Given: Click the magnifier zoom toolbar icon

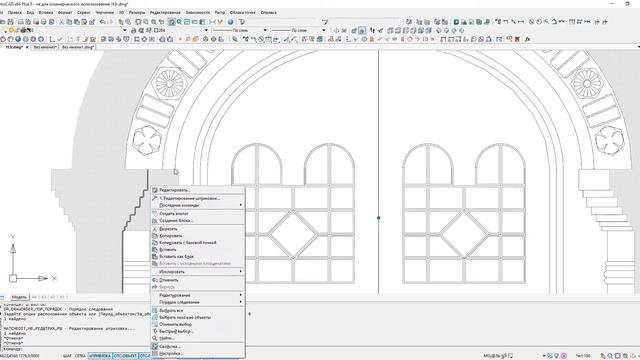Looking at the screenshot, I should [x=179, y=22].
